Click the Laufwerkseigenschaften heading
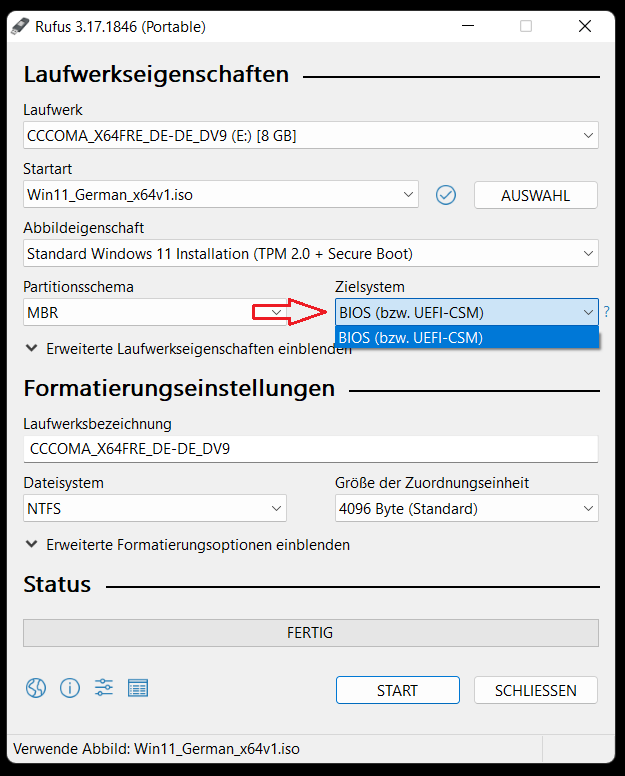625x776 pixels. point(156,75)
